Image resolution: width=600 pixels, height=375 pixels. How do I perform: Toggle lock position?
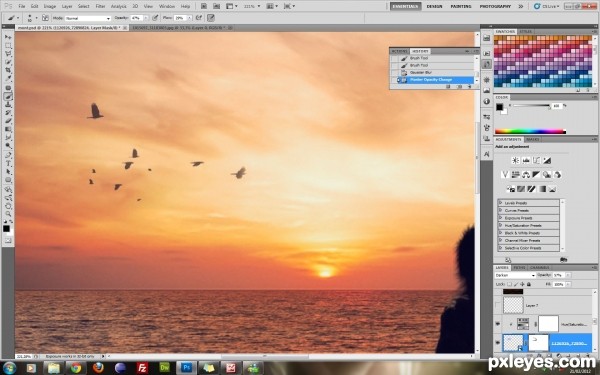pos(522,284)
